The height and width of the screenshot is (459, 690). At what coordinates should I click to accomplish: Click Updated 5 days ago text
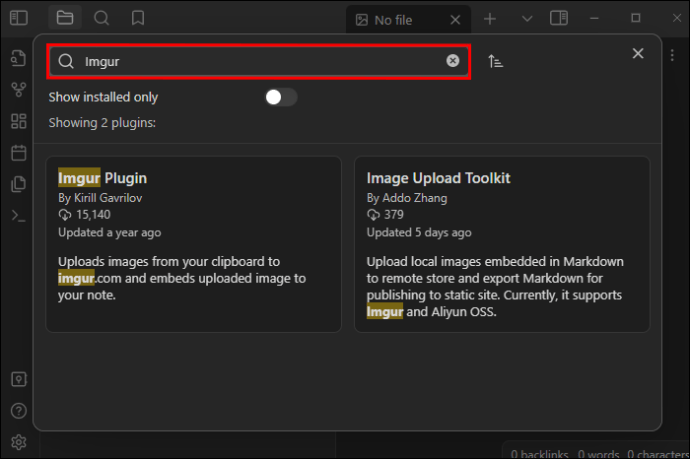click(x=419, y=232)
